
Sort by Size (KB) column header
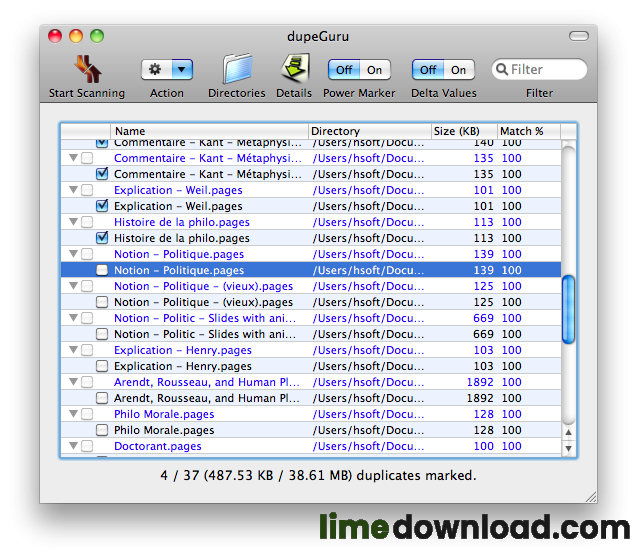(x=464, y=131)
